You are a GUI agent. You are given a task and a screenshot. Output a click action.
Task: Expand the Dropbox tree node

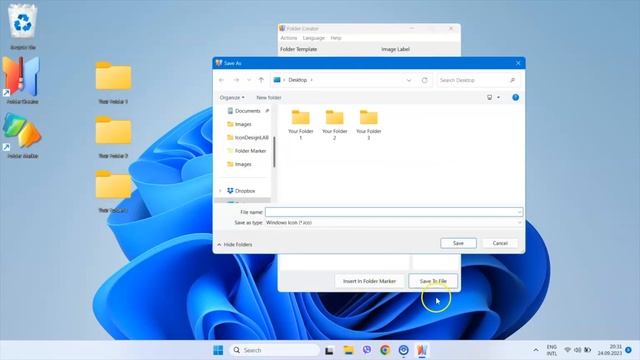click(x=220, y=191)
